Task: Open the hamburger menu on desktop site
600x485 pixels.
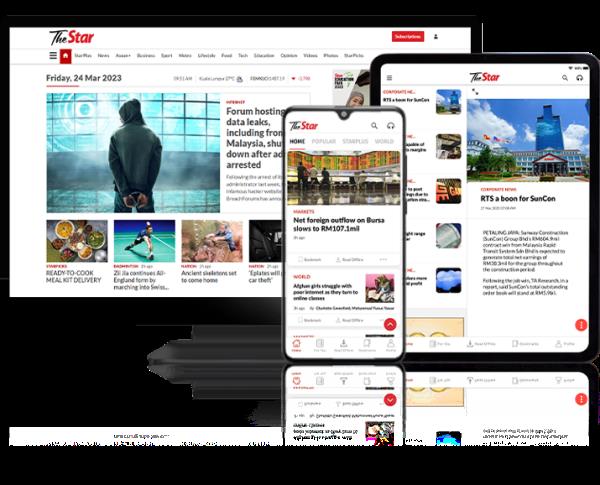Action: click(53, 56)
